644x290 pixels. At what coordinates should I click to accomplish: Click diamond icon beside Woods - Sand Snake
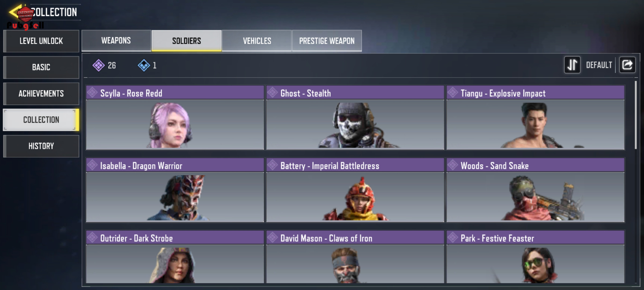pyautogui.click(x=453, y=165)
